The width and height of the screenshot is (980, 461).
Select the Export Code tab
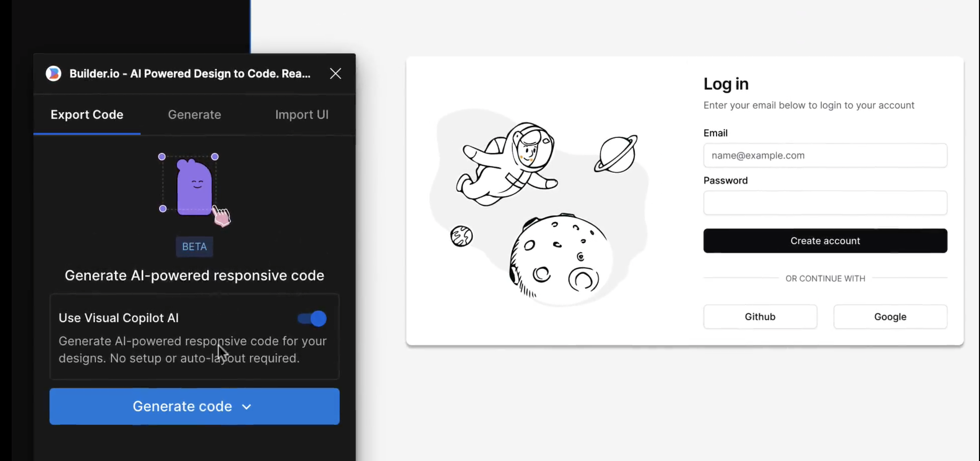[x=87, y=115]
